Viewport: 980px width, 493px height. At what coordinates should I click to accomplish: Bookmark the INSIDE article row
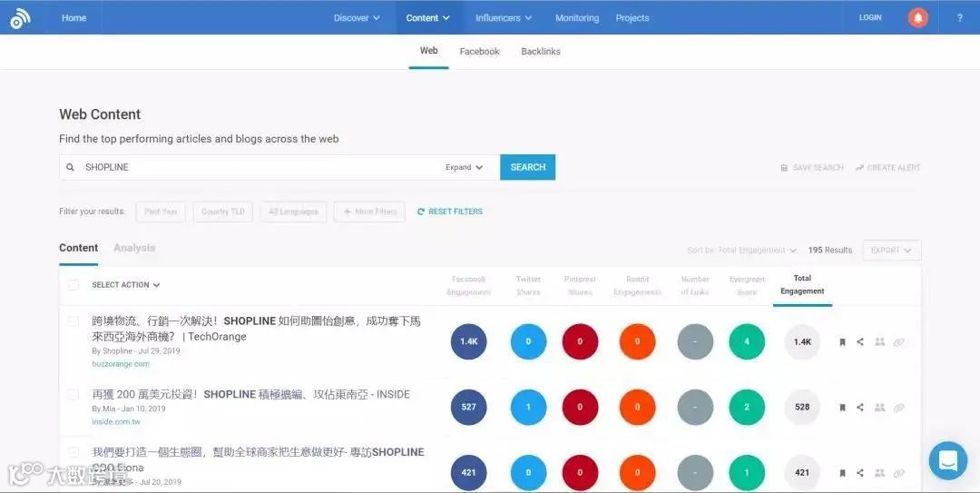tap(842, 408)
